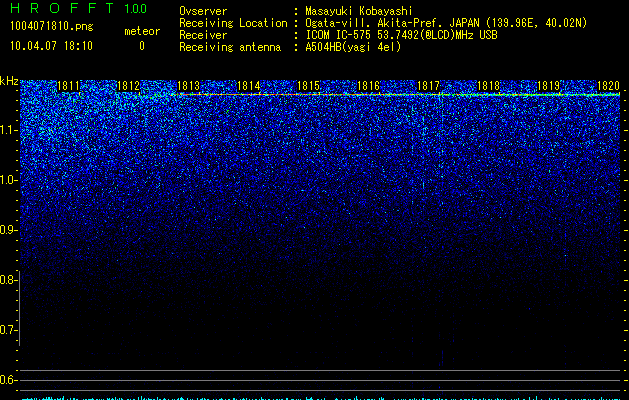Click the 1817 time marker

[428, 86]
